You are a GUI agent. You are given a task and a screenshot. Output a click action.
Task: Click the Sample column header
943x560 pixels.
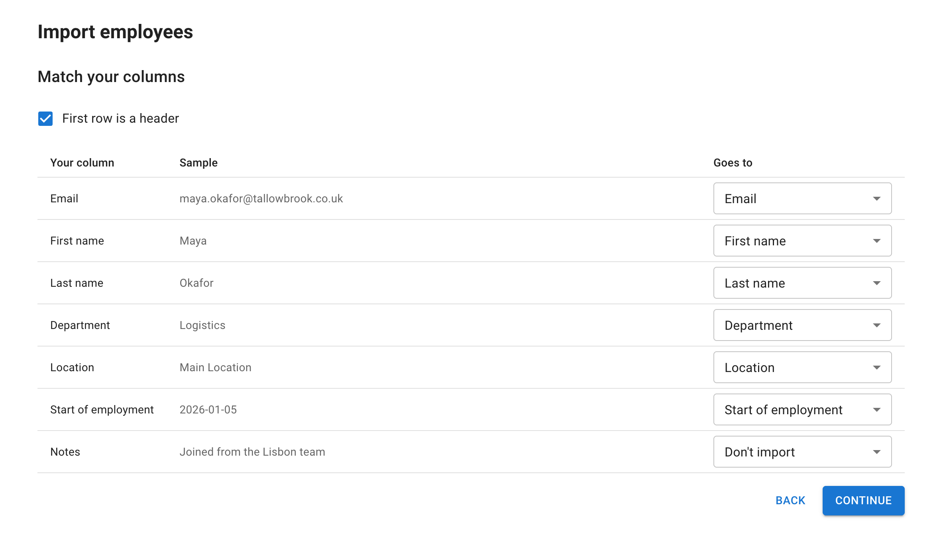[x=198, y=163]
